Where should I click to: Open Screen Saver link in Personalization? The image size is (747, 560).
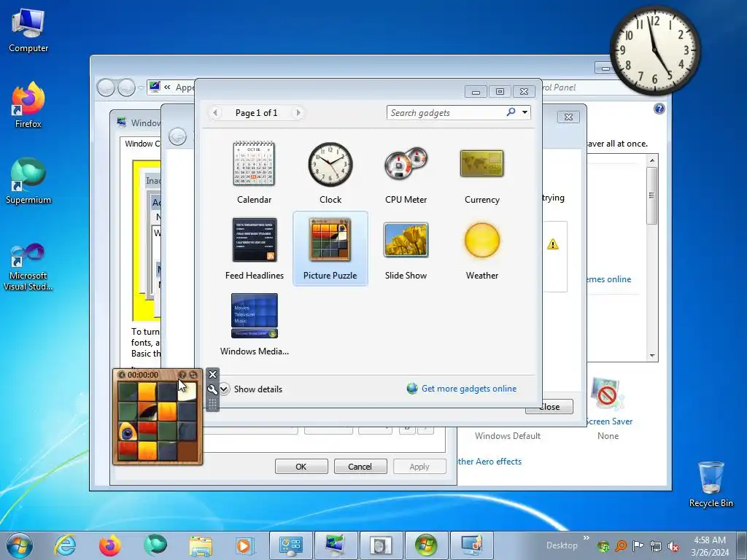click(609, 421)
